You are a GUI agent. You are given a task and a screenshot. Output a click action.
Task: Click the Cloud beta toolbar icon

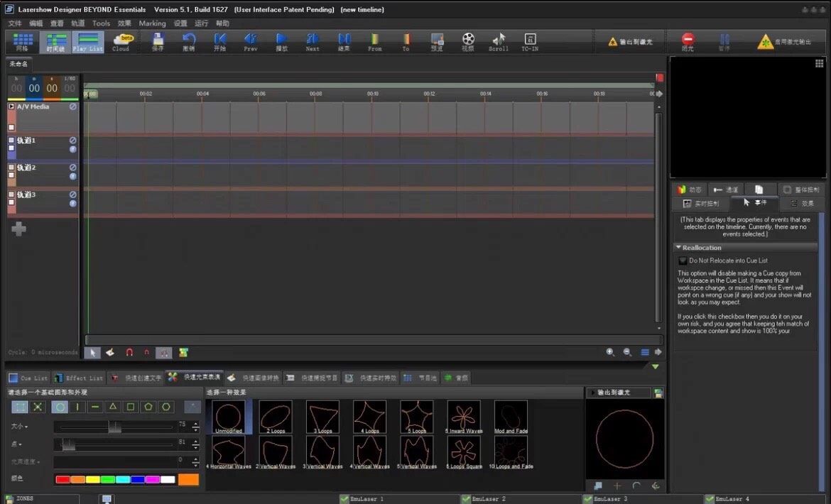121,41
